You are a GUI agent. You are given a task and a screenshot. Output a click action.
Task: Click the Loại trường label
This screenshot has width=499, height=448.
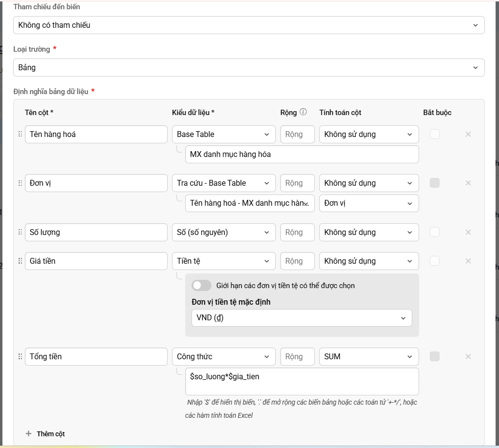(32, 49)
